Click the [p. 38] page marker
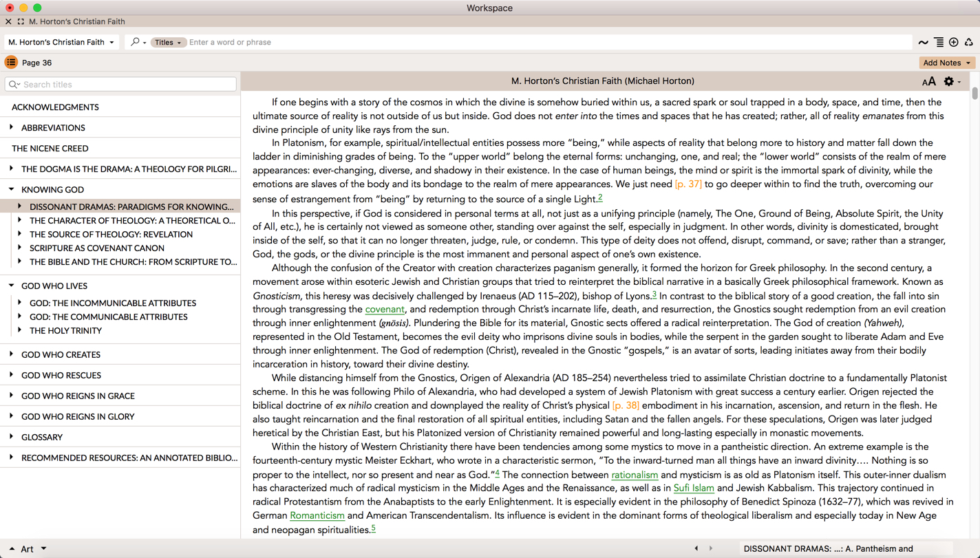 click(626, 406)
